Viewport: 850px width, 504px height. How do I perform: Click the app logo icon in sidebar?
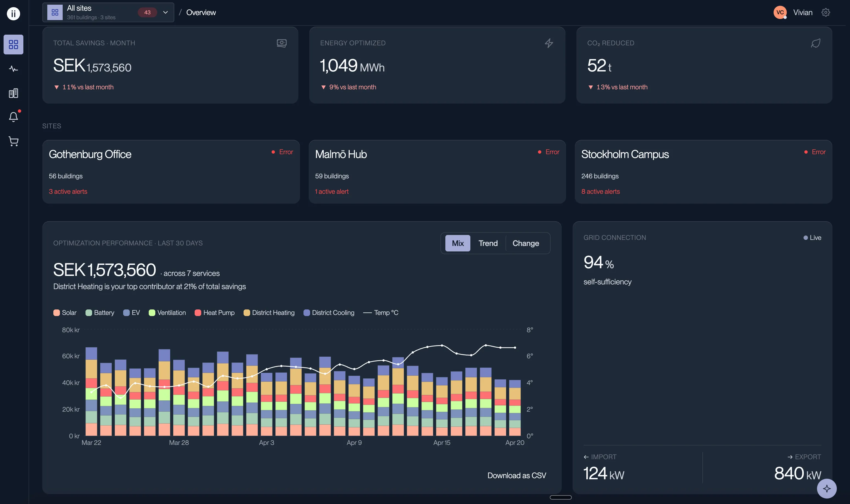click(x=13, y=13)
